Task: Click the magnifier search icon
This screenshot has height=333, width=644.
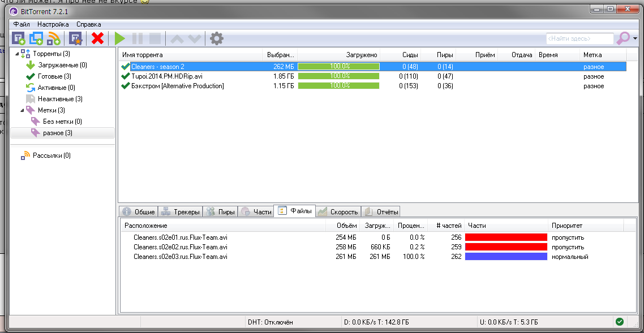Action: 623,38
